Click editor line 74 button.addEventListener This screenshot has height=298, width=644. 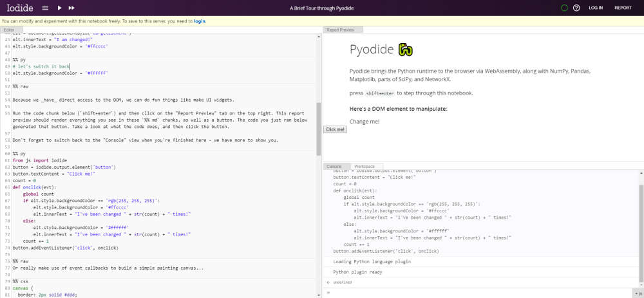(65, 248)
